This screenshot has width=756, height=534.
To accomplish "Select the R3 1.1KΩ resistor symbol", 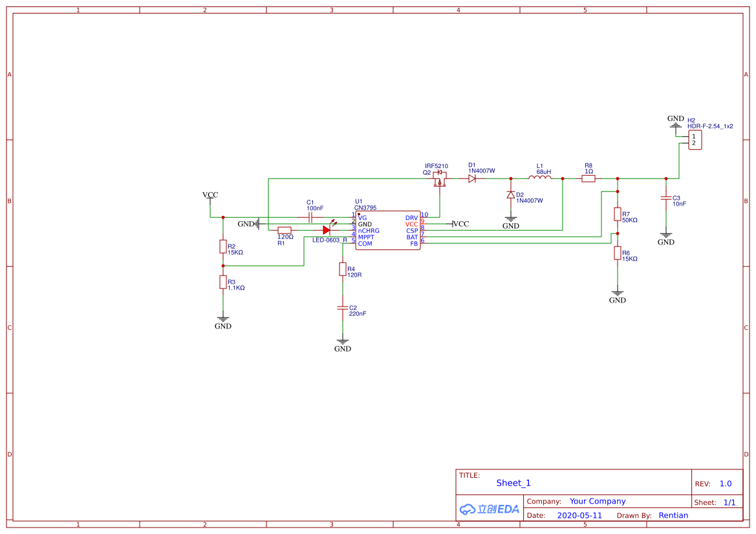I will click(x=222, y=282).
